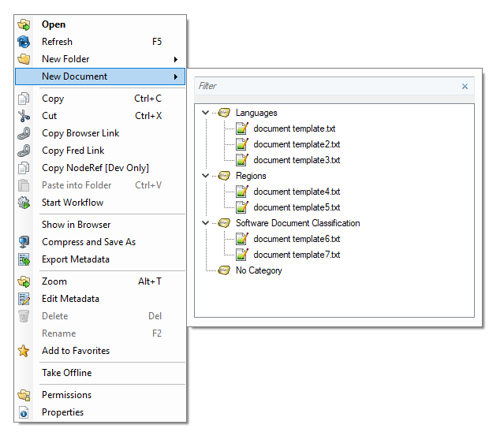Select document template5.txt
This screenshot has height=447, width=504.
pyautogui.click(x=297, y=207)
